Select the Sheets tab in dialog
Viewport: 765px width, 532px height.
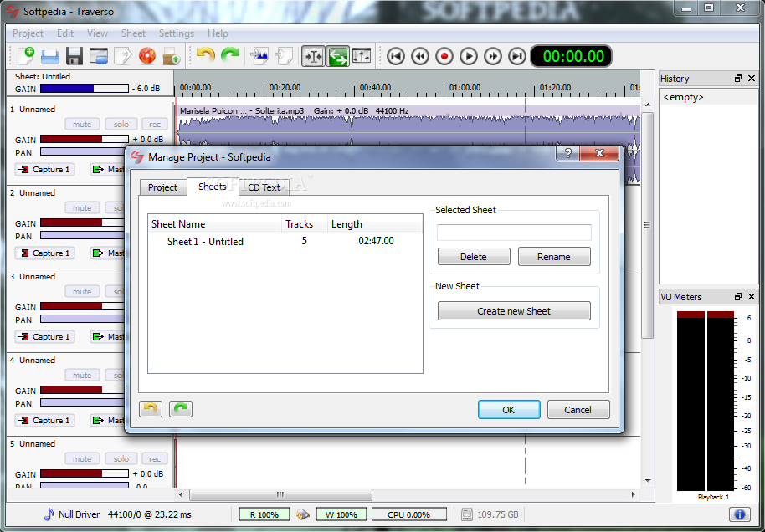pyautogui.click(x=213, y=187)
